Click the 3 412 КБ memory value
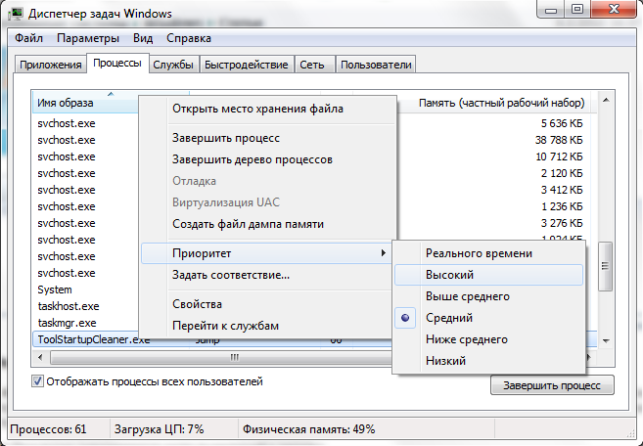Viewport: 643px width, 446px height. click(x=561, y=190)
